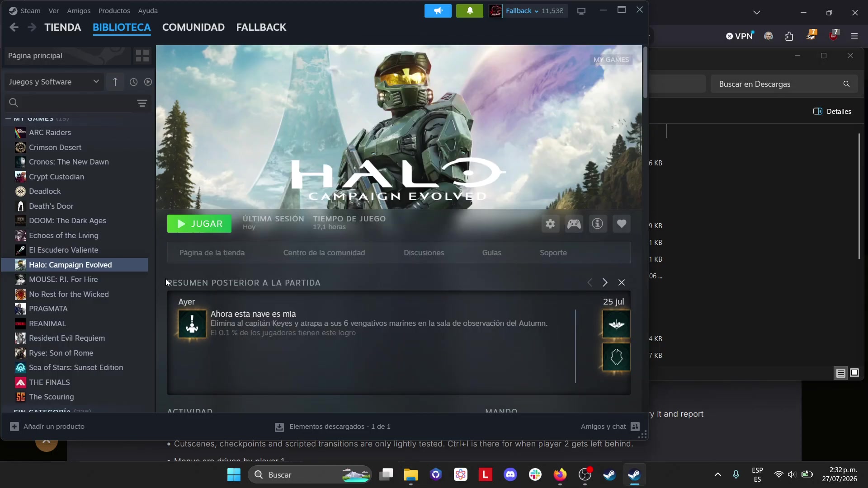The image size is (868, 488).
Task: Expand the browser tab list chevron
Action: (x=757, y=12)
